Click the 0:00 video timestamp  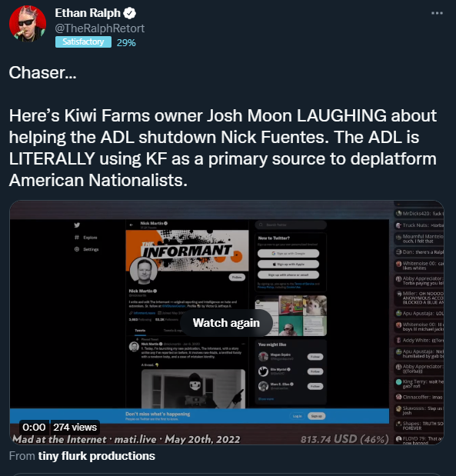[x=34, y=427]
